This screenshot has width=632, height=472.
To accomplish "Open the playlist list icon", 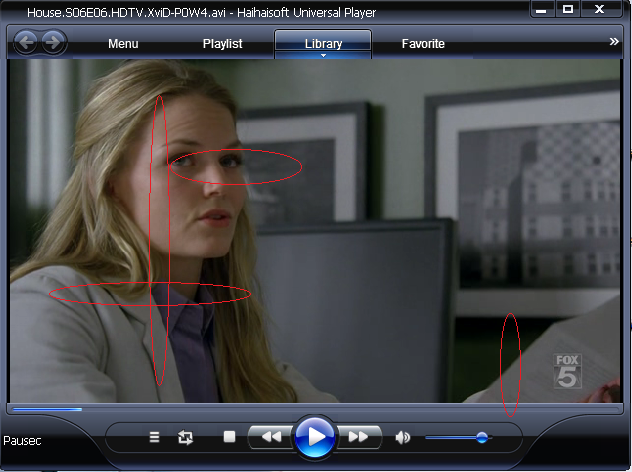I will click(154, 437).
